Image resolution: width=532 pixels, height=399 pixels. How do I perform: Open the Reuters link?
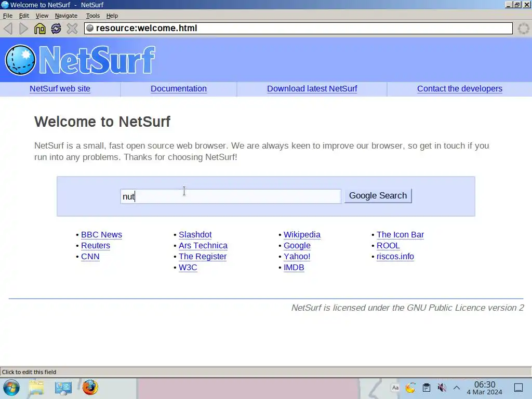96,245
